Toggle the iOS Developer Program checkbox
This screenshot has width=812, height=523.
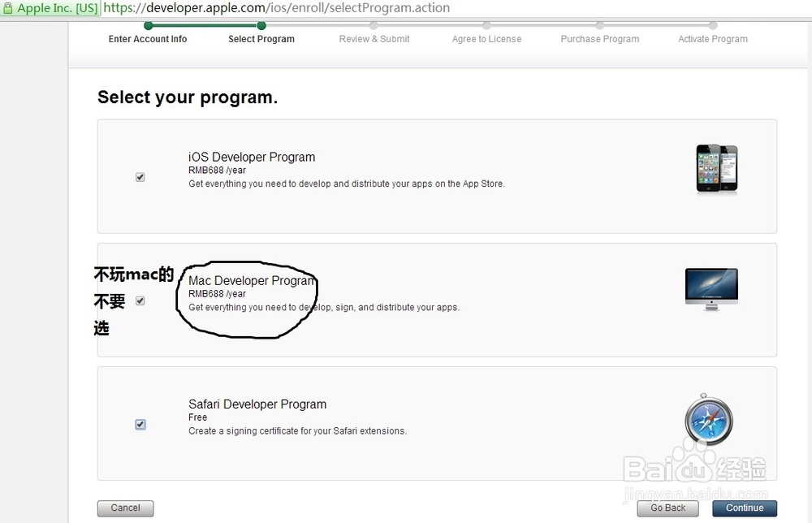tap(140, 177)
